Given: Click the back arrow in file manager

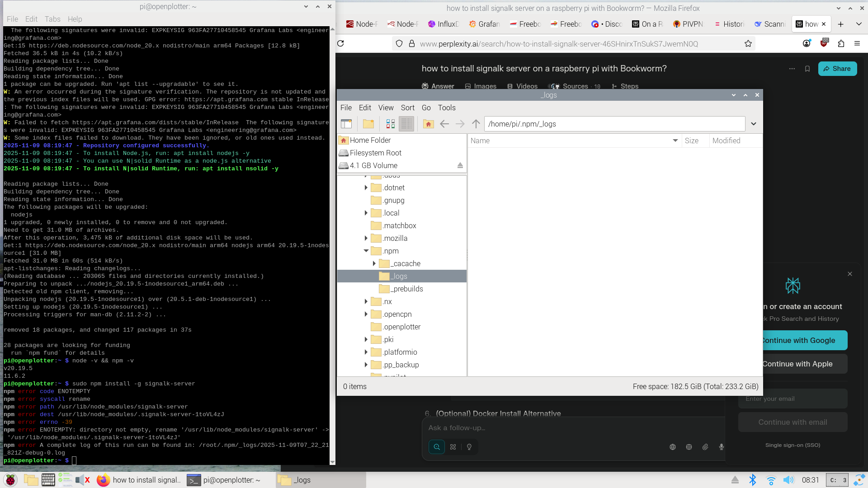Looking at the screenshot, I should 444,124.
